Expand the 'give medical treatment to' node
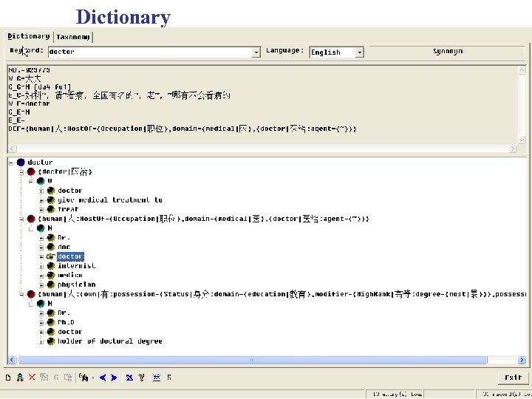532x399 pixels. tap(41, 200)
